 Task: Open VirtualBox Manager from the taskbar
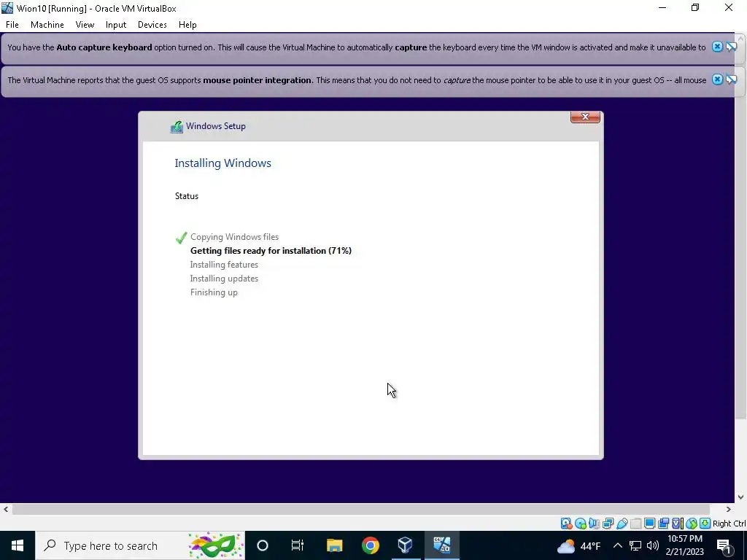406,545
